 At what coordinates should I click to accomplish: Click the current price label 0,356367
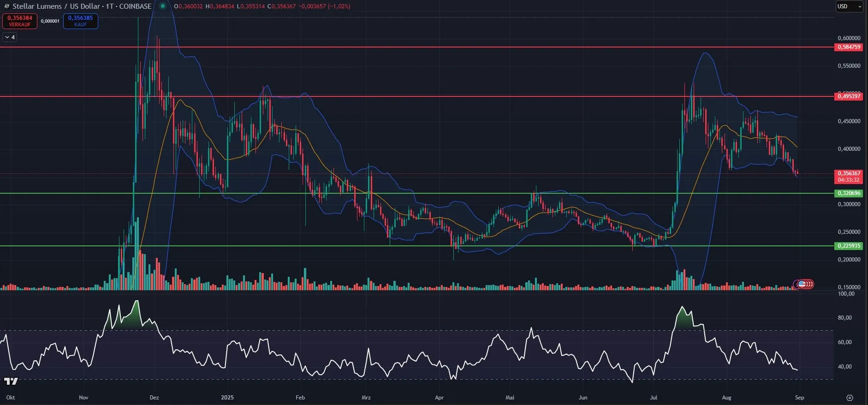(849, 173)
